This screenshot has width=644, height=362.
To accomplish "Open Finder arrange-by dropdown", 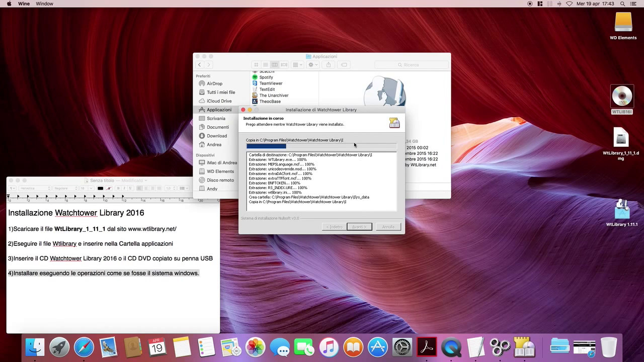I will click(297, 65).
